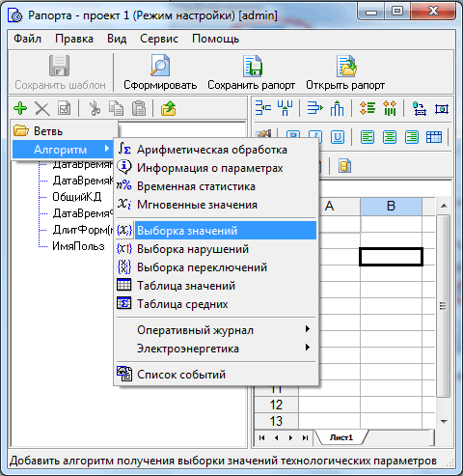Select ИмяПольз tree item

pyautogui.click(x=78, y=246)
